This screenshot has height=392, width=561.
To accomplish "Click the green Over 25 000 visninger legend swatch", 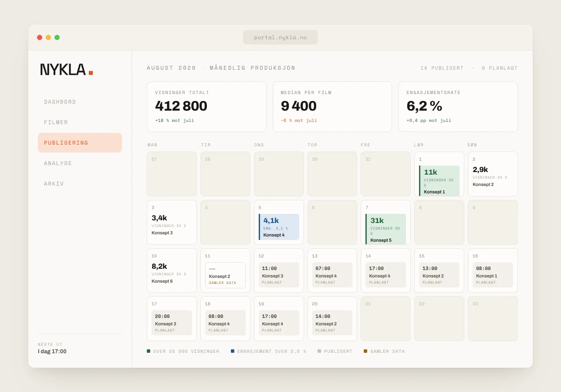I will click(x=149, y=351).
